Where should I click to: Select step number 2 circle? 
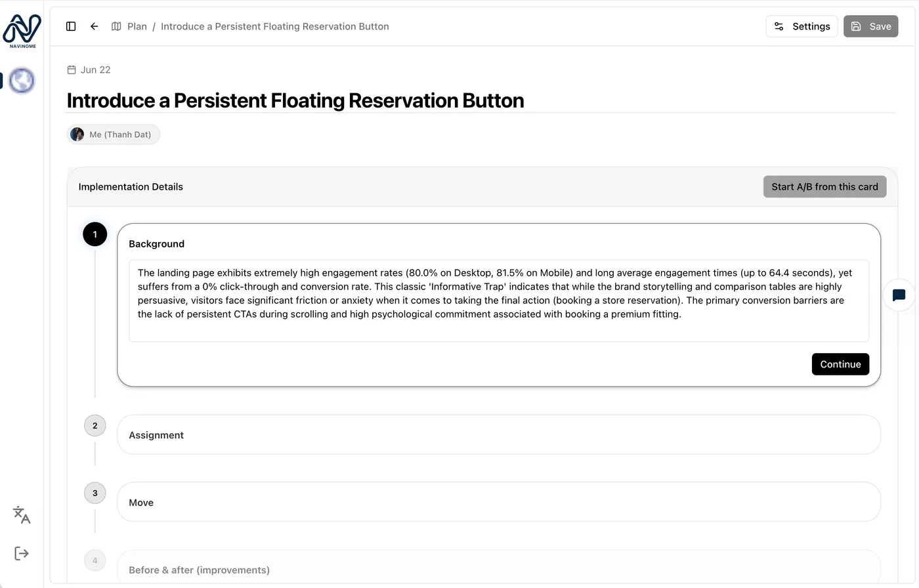click(x=95, y=425)
